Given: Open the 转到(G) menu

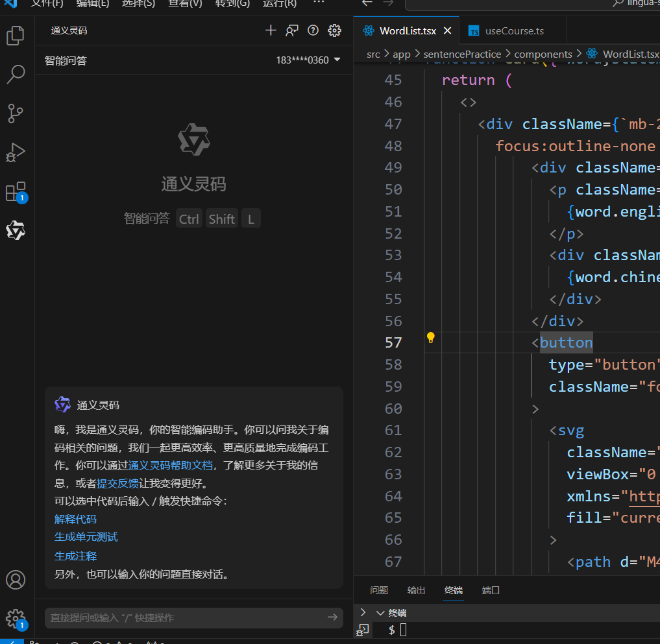Looking at the screenshot, I should [x=232, y=3].
